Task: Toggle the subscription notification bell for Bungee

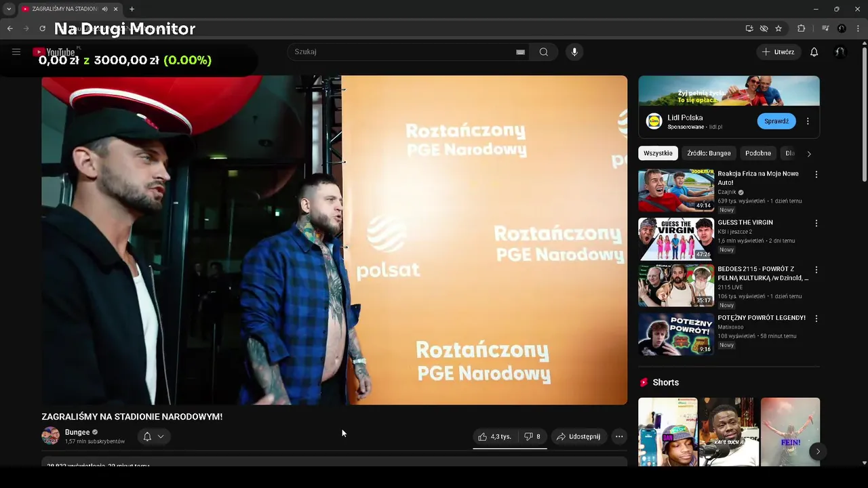Action: pyautogui.click(x=147, y=436)
